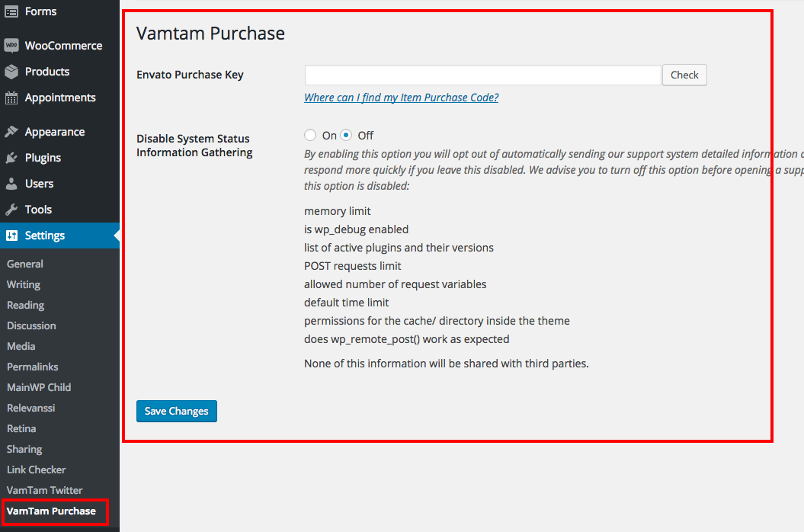
Task: Click the Appearance paintbrush icon
Action: click(11, 132)
